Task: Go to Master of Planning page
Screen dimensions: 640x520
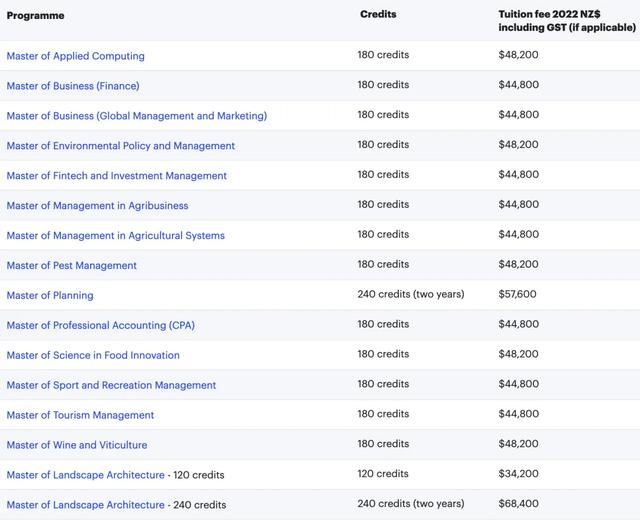Action: click(x=50, y=296)
